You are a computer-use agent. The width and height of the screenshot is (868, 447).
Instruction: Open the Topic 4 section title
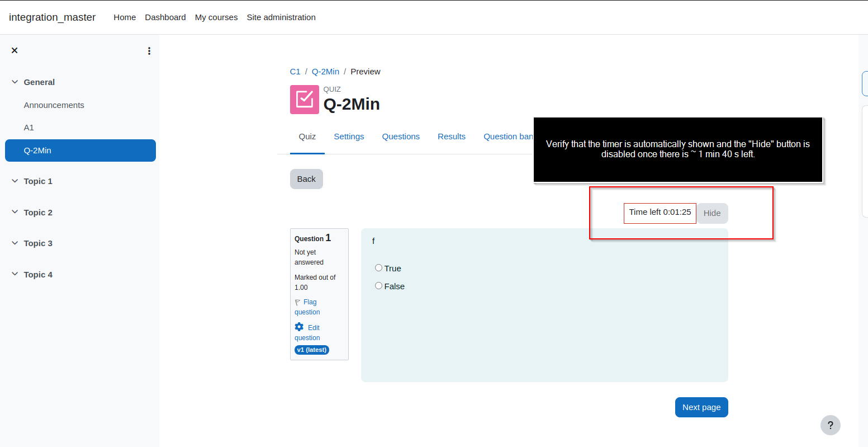point(38,275)
